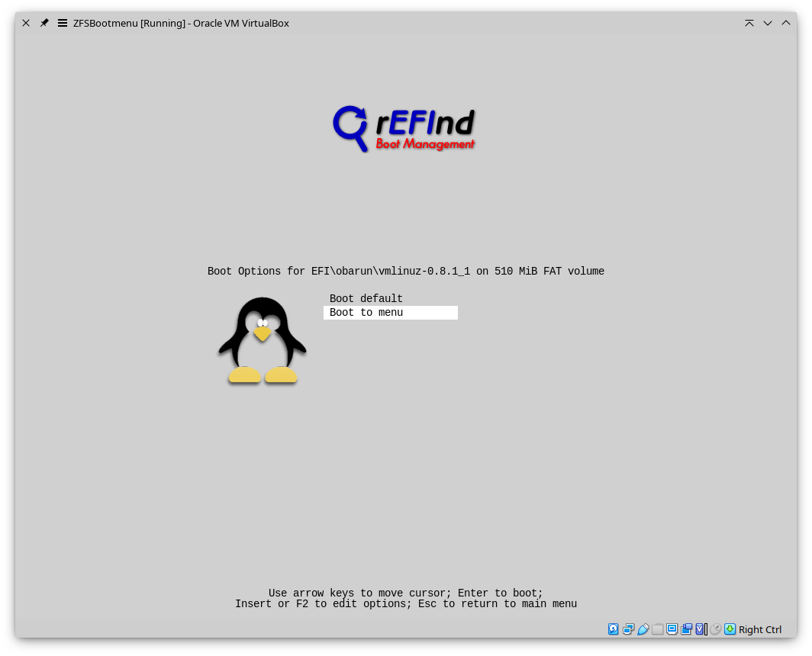The height and width of the screenshot is (656, 812).
Task: Open the hamburger window menu in title bar
Action: click(62, 23)
